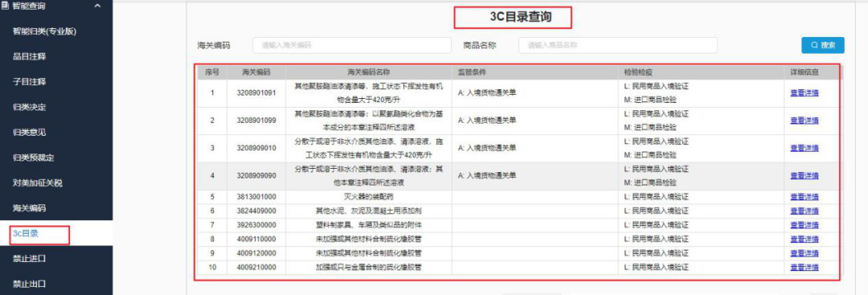Collapse the 智能查询 menu chevron

98,6
